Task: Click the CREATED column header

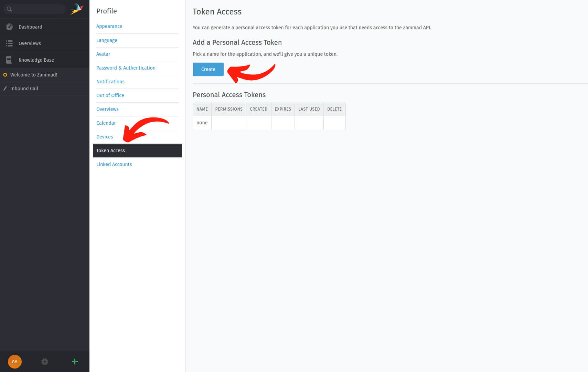Action: pyautogui.click(x=258, y=109)
